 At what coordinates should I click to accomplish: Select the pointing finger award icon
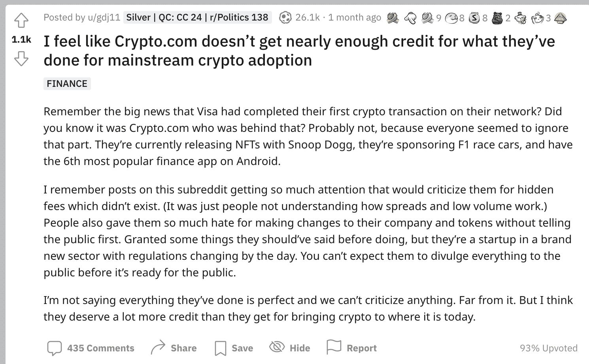pos(411,18)
